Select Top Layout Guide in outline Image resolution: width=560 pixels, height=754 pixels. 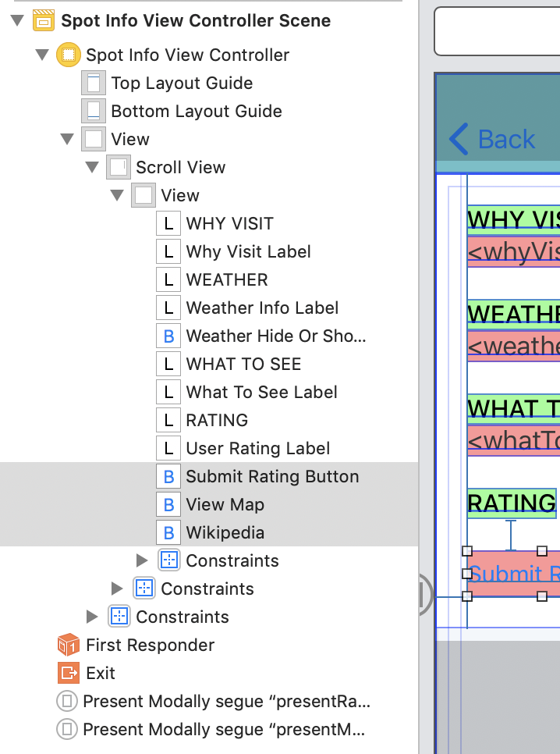tap(182, 83)
